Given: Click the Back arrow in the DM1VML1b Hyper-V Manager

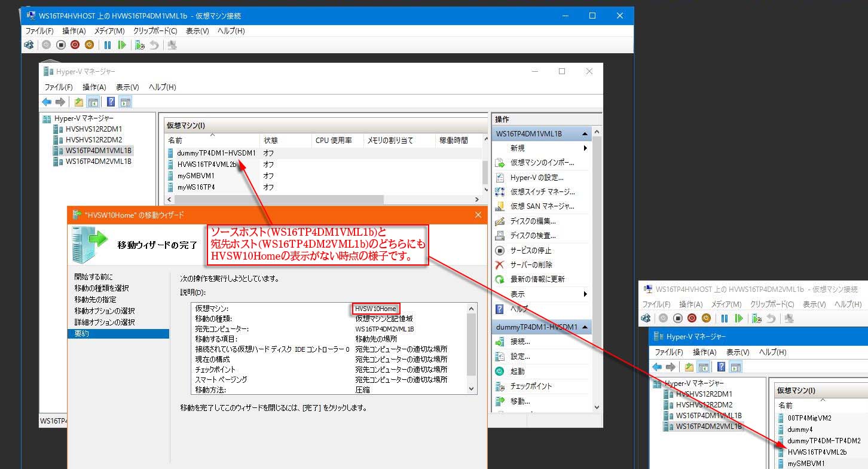Looking at the screenshot, I should pos(47,102).
